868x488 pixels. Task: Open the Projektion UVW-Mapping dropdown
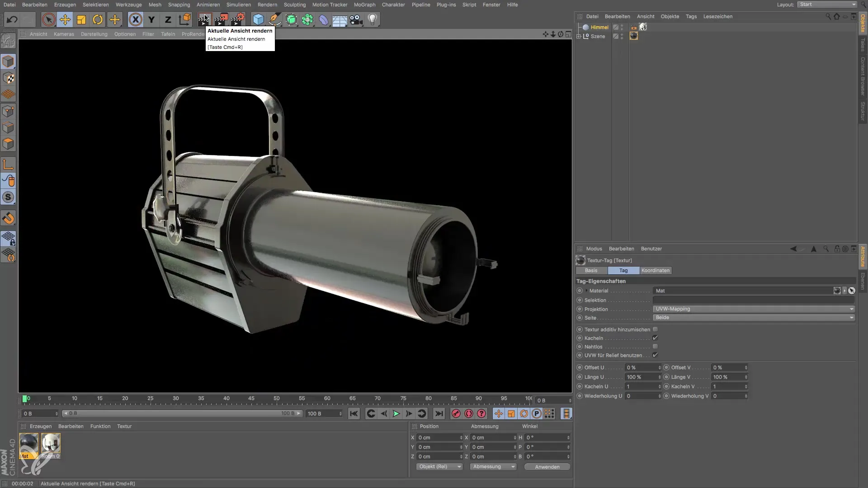tap(754, 309)
